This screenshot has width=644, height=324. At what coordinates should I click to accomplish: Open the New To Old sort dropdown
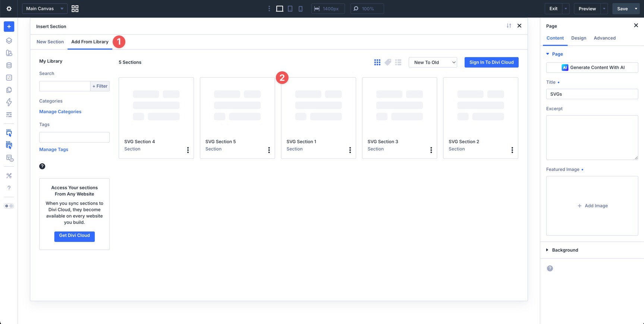tap(433, 62)
